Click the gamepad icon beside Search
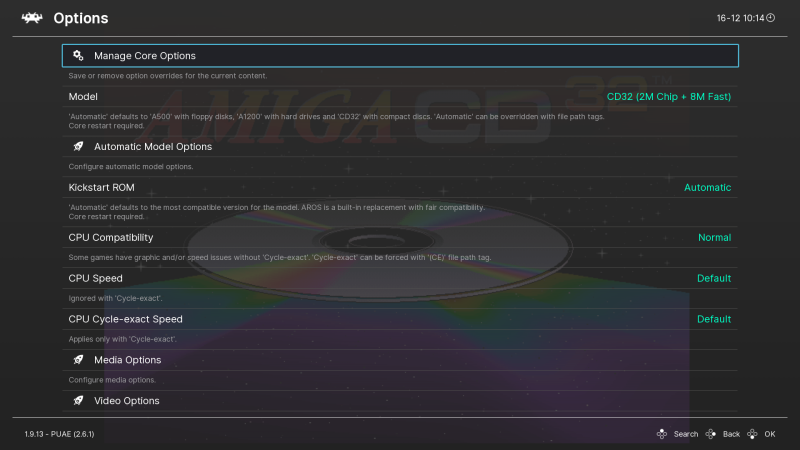Screen dimensions: 800x450 point(662,434)
